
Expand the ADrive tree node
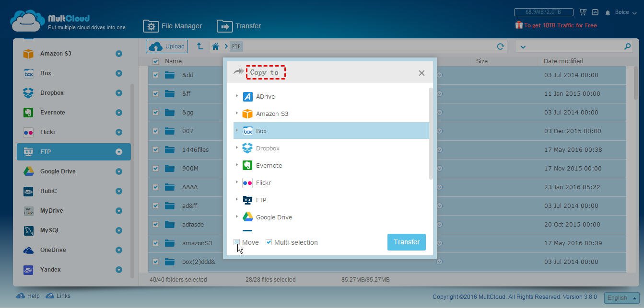237,96
